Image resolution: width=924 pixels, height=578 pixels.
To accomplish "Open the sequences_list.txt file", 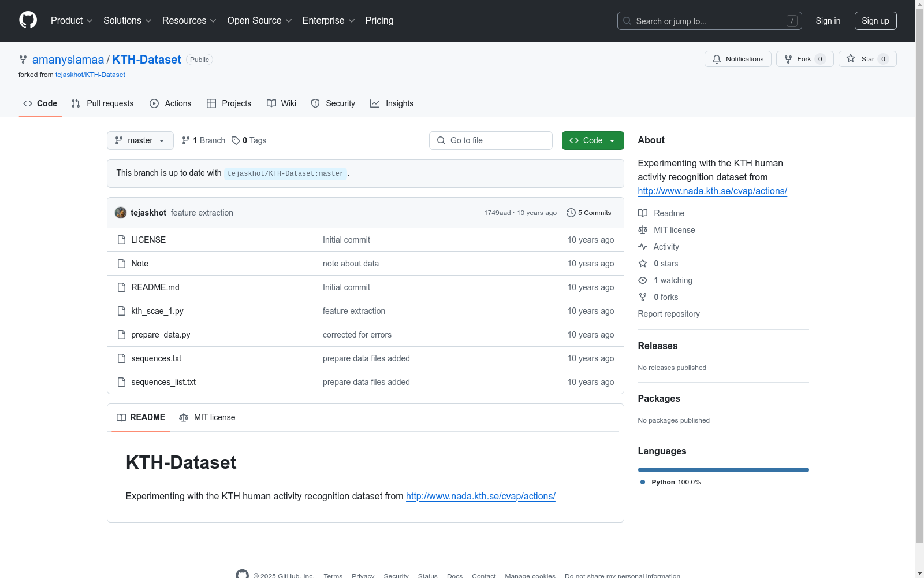I will pos(163,382).
